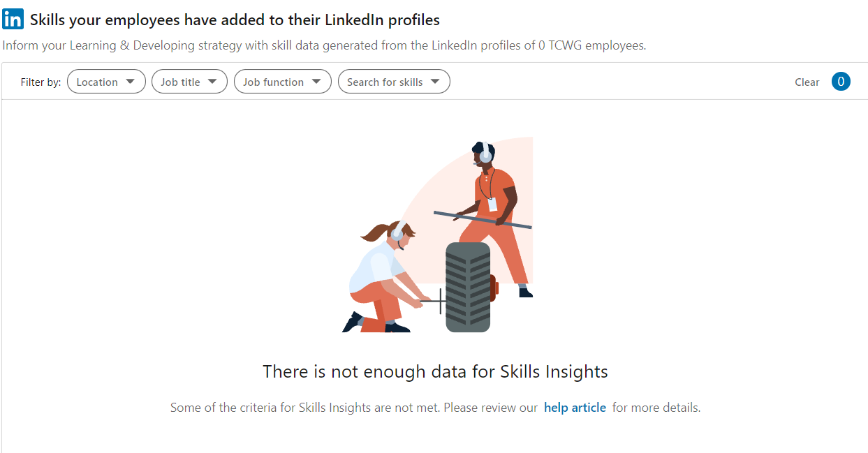The width and height of the screenshot is (868, 453).
Task: Click the triangle arrow beside Job title
Action: click(x=213, y=82)
